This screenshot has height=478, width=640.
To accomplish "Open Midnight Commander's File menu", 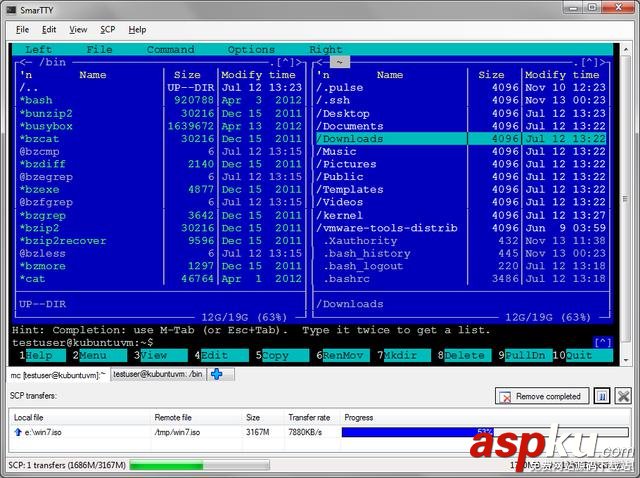I will coord(99,49).
